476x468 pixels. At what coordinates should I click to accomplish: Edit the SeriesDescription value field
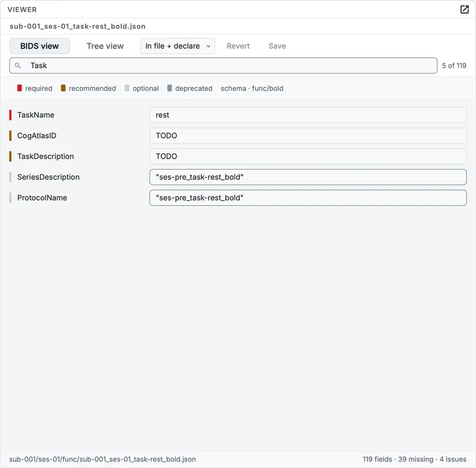308,177
